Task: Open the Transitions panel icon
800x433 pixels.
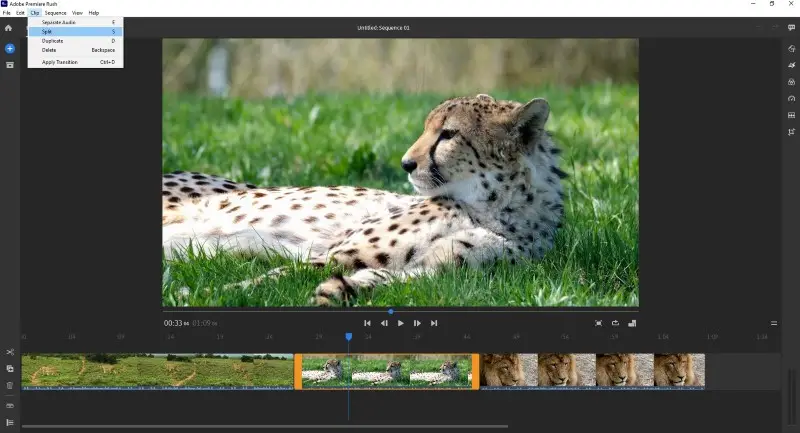Action: (791, 65)
